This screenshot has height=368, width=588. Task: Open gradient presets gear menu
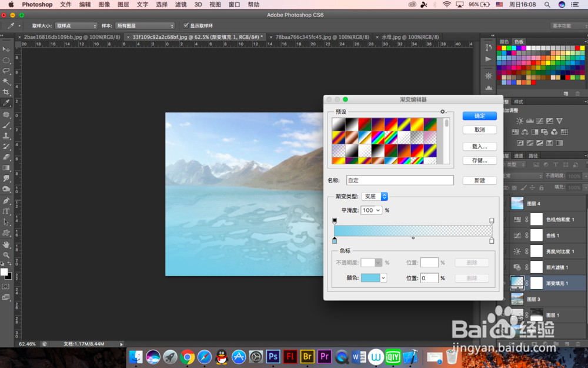443,111
